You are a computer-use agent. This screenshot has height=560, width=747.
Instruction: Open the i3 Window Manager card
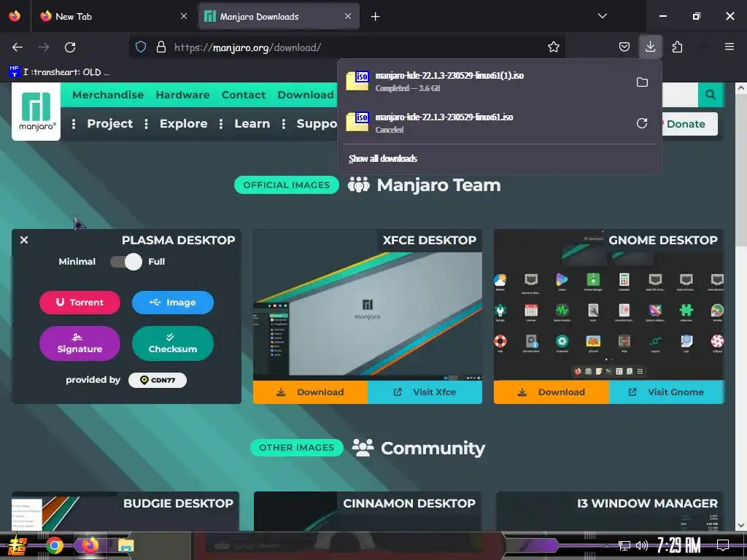point(609,511)
